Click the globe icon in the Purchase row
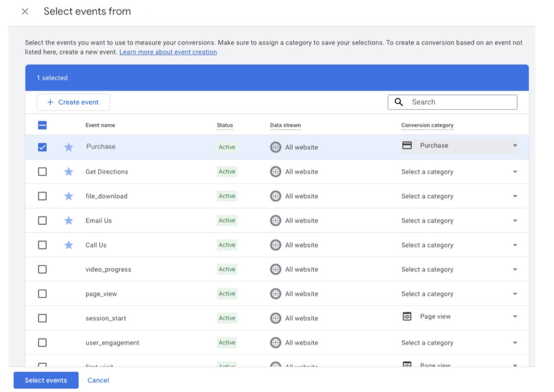Image resolution: width=554 pixels, height=392 pixels. point(276,147)
